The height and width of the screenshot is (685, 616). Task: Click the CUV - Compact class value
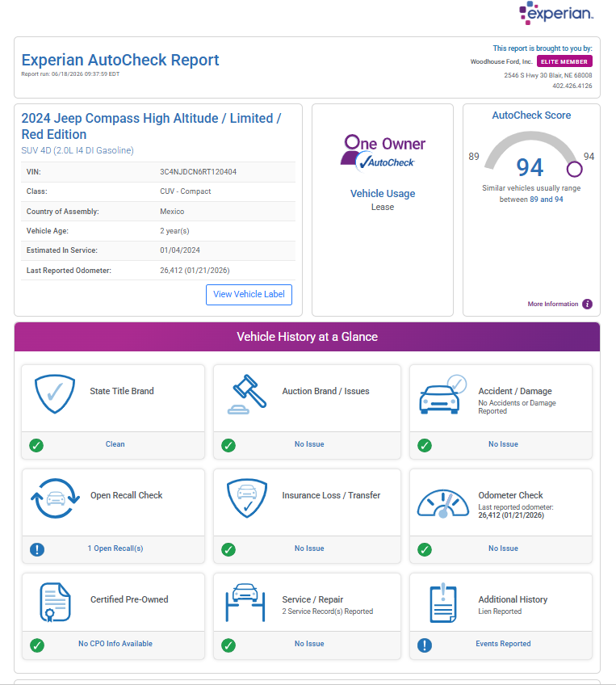coord(185,191)
